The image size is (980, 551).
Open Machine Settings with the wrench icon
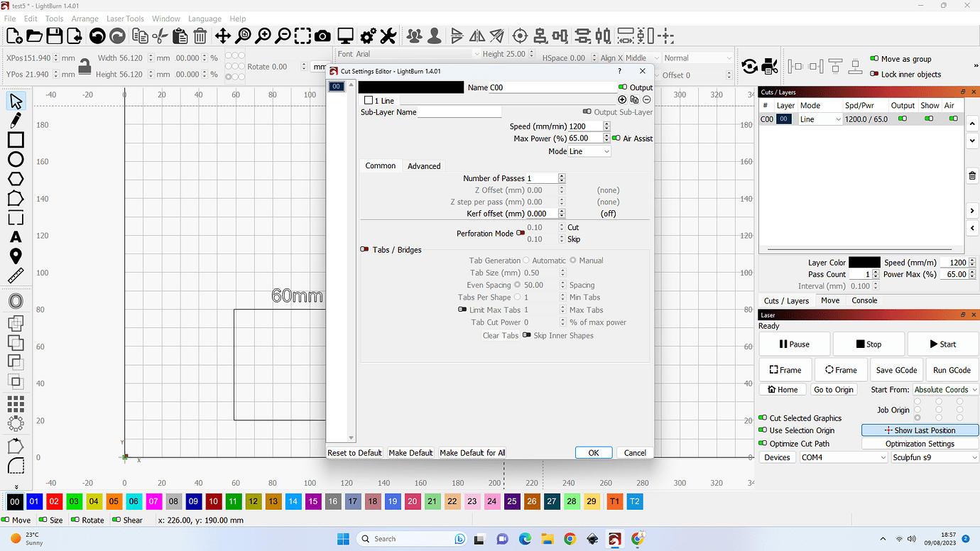[388, 36]
